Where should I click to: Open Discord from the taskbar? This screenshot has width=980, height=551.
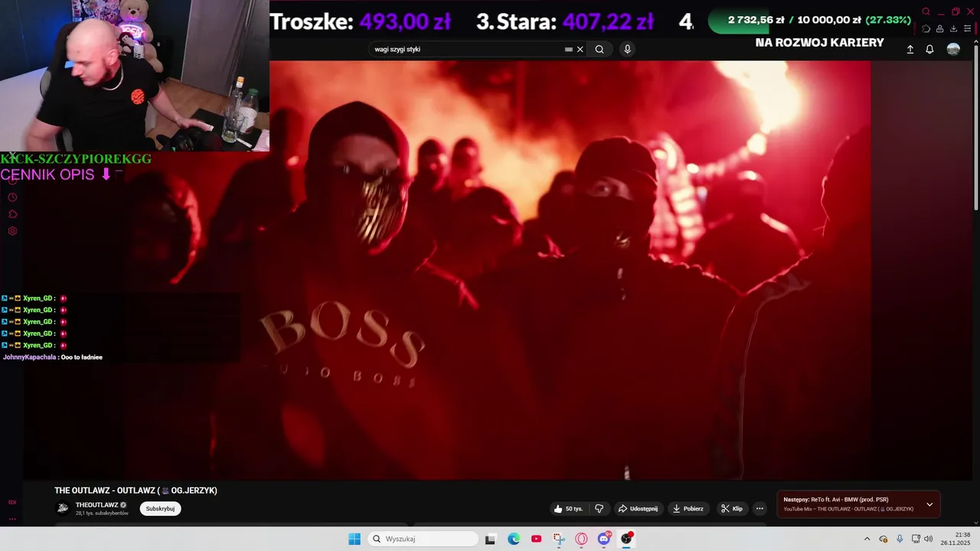pyautogui.click(x=604, y=539)
